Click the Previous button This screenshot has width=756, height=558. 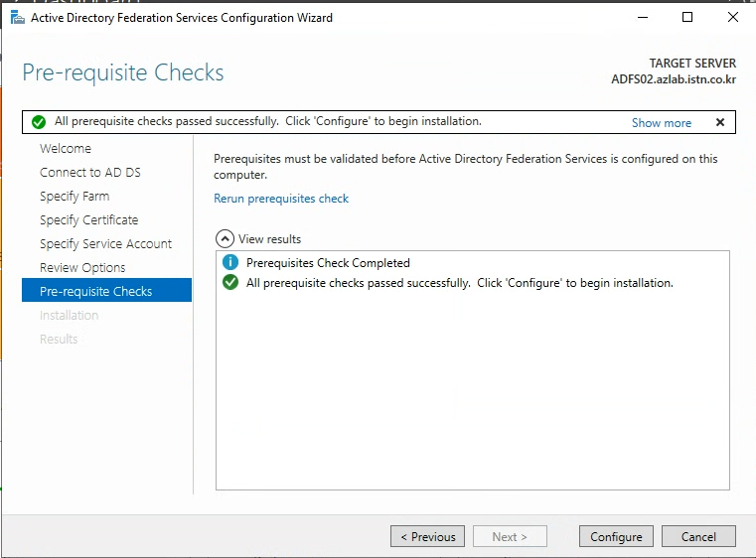tap(427, 536)
